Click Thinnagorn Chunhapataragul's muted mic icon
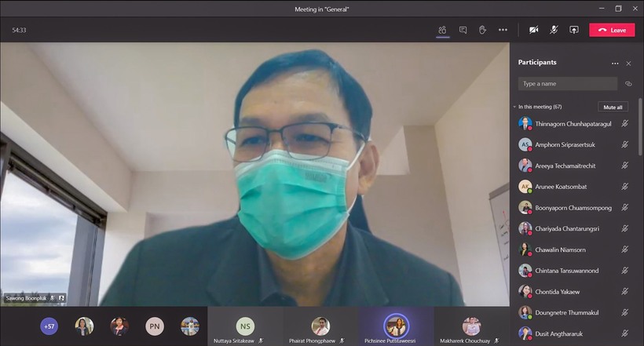Image resolution: width=644 pixels, height=346 pixels. (624, 123)
